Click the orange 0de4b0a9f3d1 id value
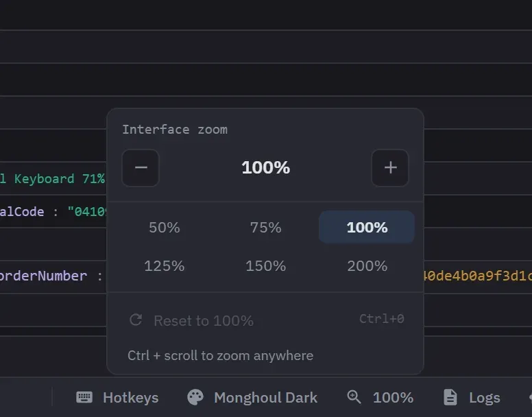Screen dimensions: 532x417 pos(478,276)
